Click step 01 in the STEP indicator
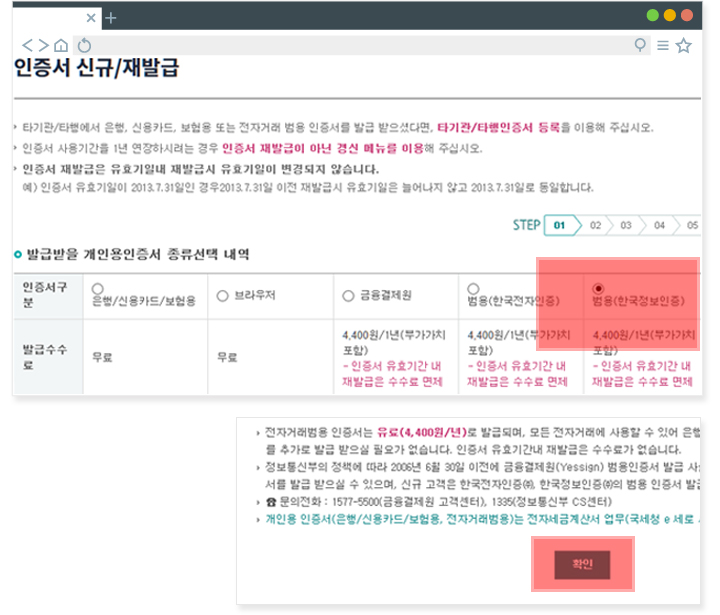 (x=560, y=225)
